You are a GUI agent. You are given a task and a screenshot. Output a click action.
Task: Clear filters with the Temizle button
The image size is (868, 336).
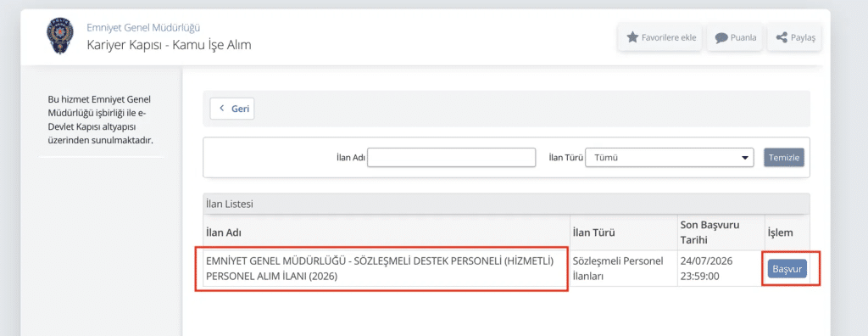pyautogui.click(x=784, y=158)
